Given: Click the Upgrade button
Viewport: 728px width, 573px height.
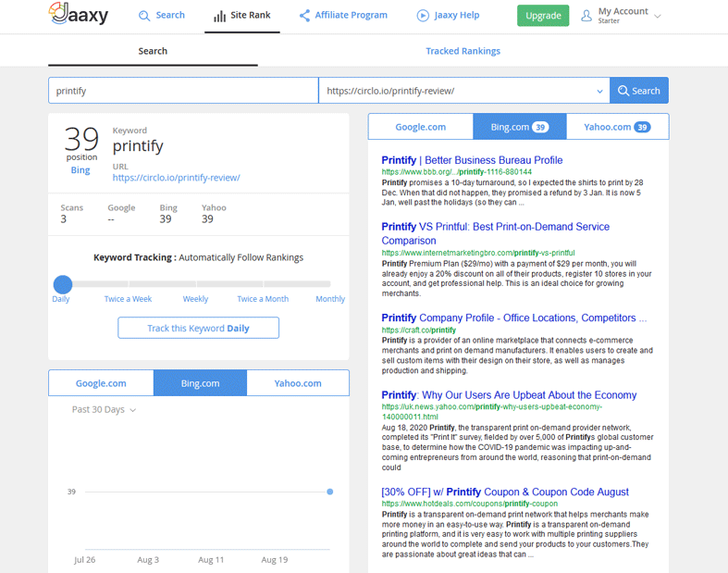Looking at the screenshot, I should (x=543, y=16).
